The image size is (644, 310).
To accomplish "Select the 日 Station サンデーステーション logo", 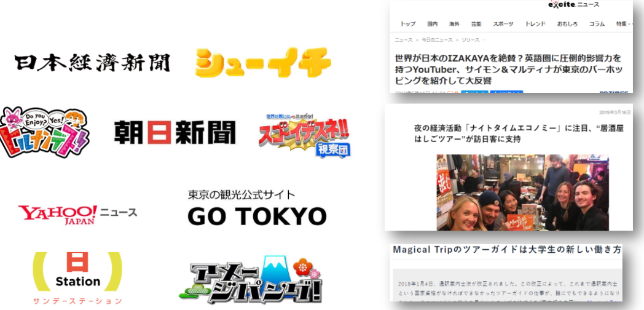I will click(77, 277).
